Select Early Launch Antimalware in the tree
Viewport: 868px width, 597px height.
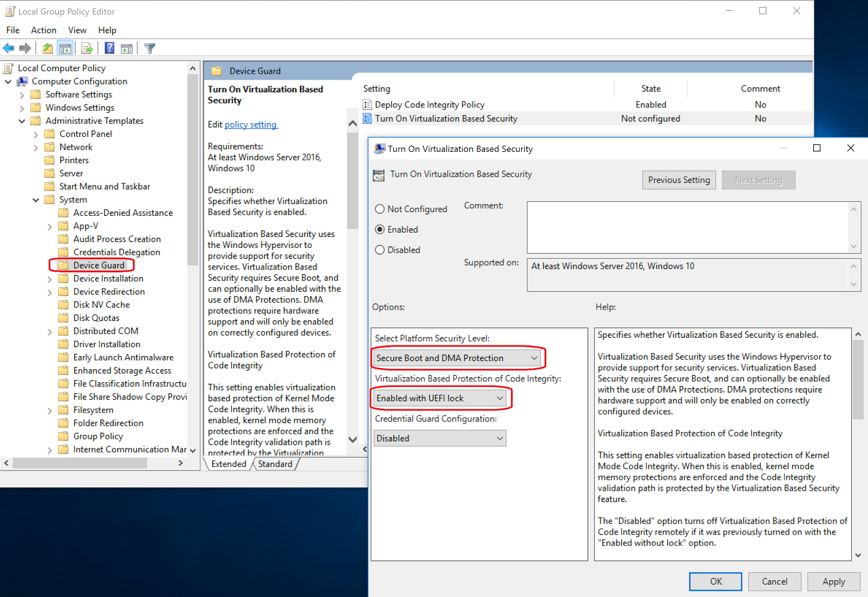tap(123, 357)
